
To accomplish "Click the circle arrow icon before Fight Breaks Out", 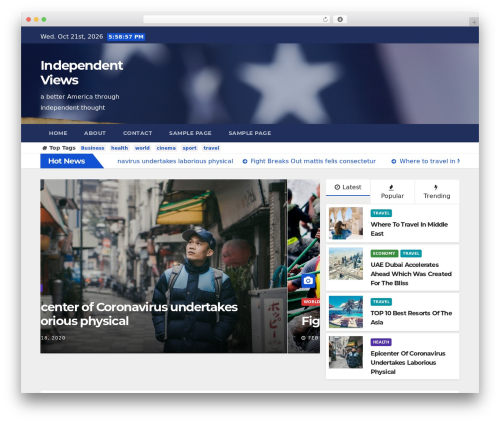I will [245, 161].
